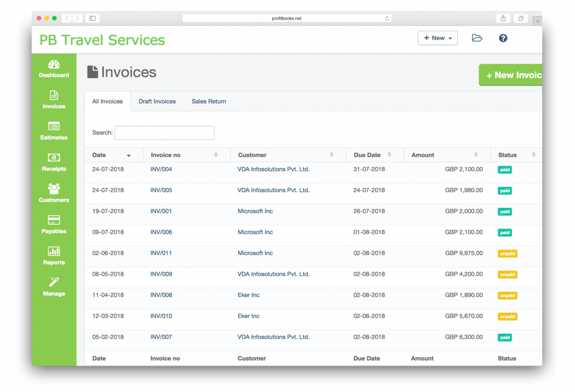View customer Eker Inc details

click(x=248, y=295)
